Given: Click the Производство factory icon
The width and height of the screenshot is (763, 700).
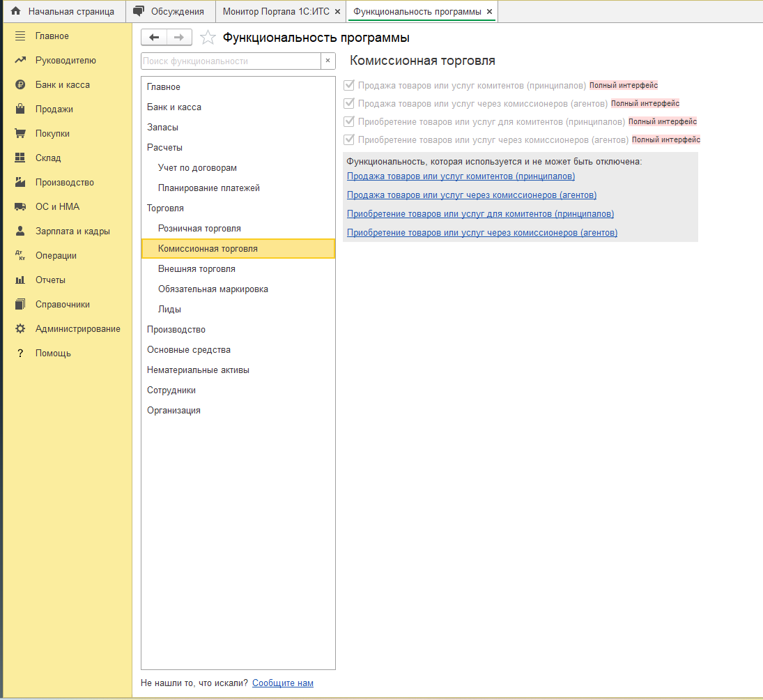Looking at the screenshot, I should [20, 182].
